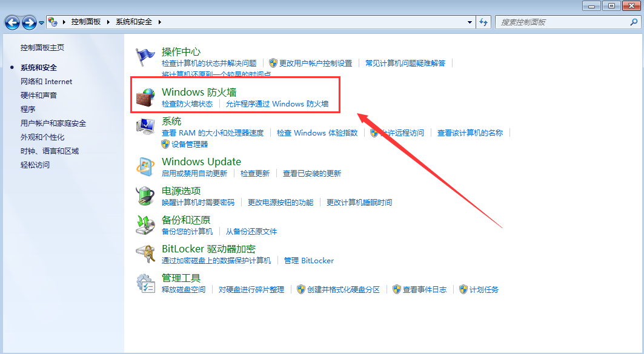Click 查看该计算机的名称 link
This screenshot has height=354, width=644.
(470, 133)
